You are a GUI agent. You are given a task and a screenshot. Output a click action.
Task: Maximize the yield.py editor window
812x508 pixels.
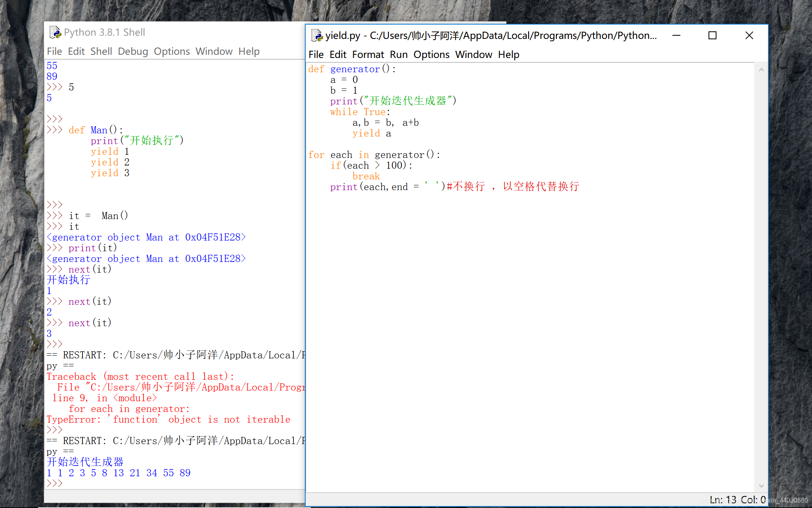(x=712, y=36)
